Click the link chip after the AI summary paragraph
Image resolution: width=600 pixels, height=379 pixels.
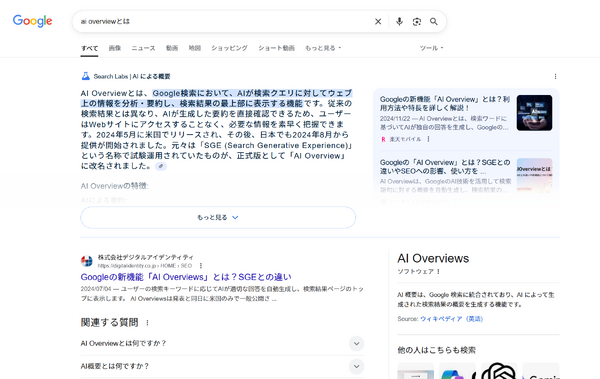coord(161,166)
